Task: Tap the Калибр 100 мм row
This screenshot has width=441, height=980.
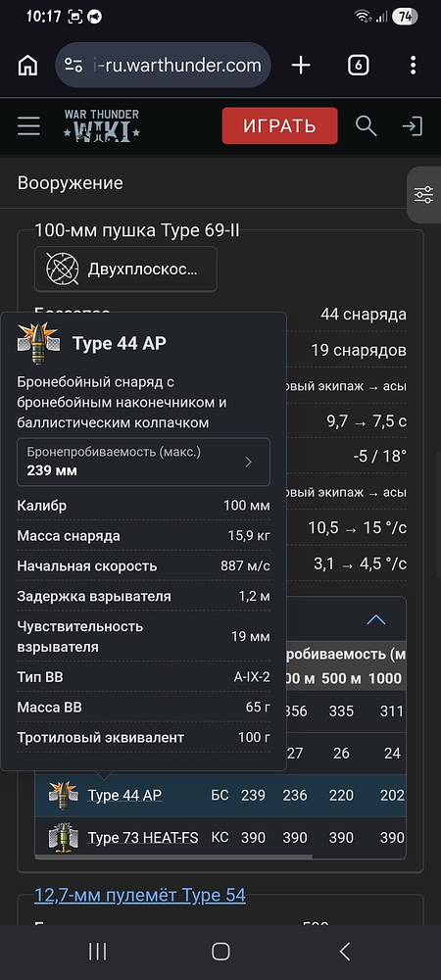Action: click(x=143, y=506)
